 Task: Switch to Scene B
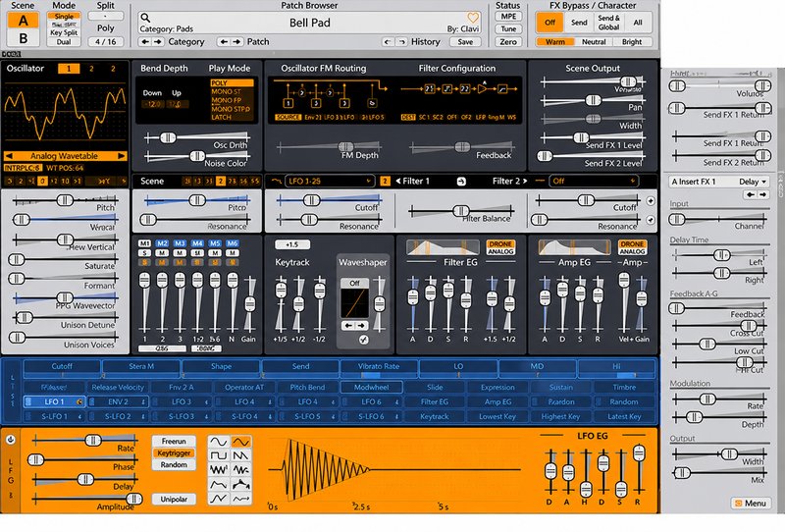[23, 38]
